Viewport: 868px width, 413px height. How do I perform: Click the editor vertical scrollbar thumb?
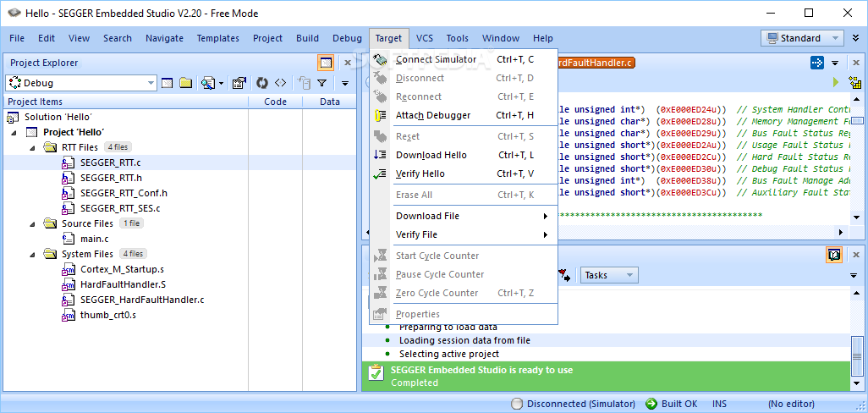[857, 121]
